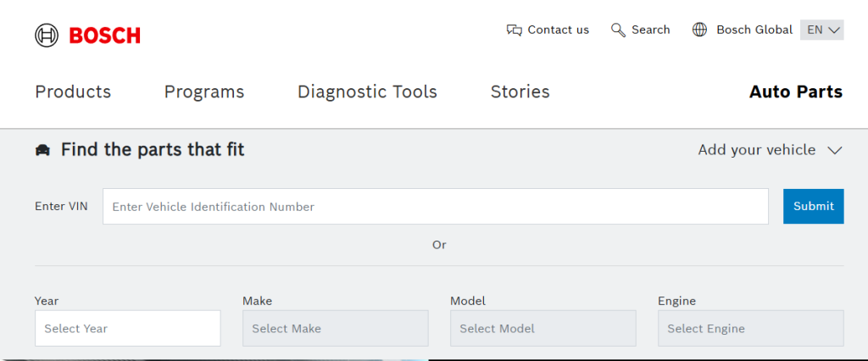Go to the Auto Parts section
This screenshot has width=868, height=361.
[x=796, y=92]
